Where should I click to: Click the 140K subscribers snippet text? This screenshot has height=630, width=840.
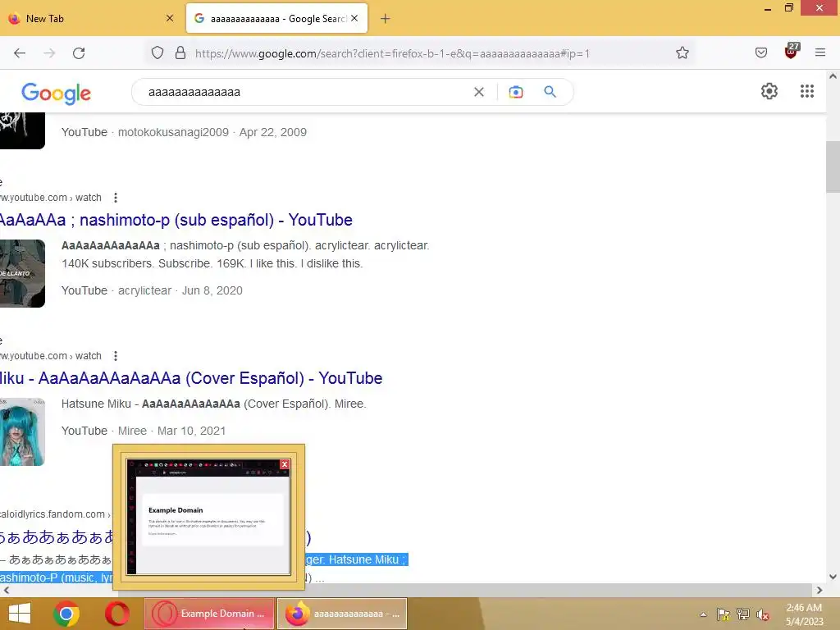(x=212, y=263)
